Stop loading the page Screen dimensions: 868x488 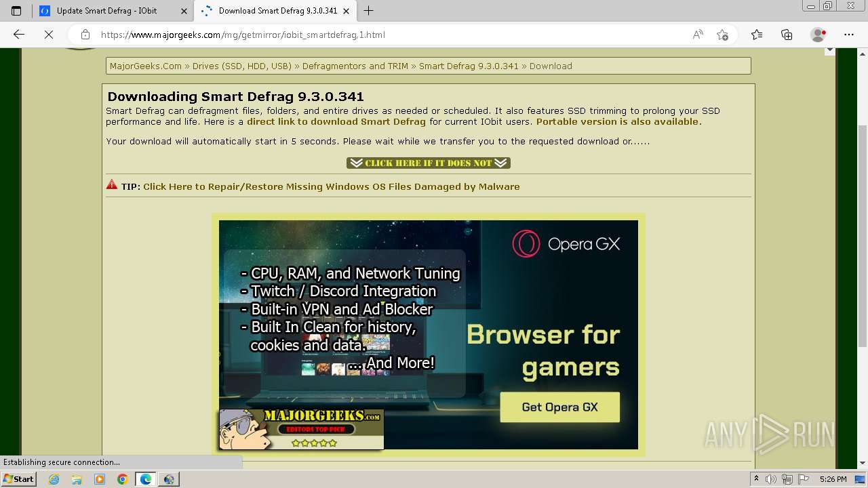coord(48,35)
